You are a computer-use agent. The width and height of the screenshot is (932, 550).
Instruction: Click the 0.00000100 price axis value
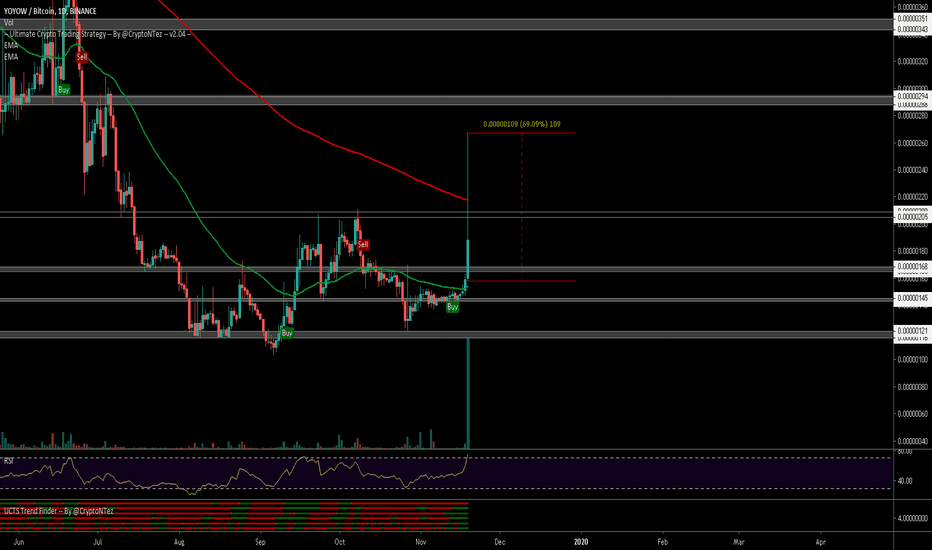(912, 359)
